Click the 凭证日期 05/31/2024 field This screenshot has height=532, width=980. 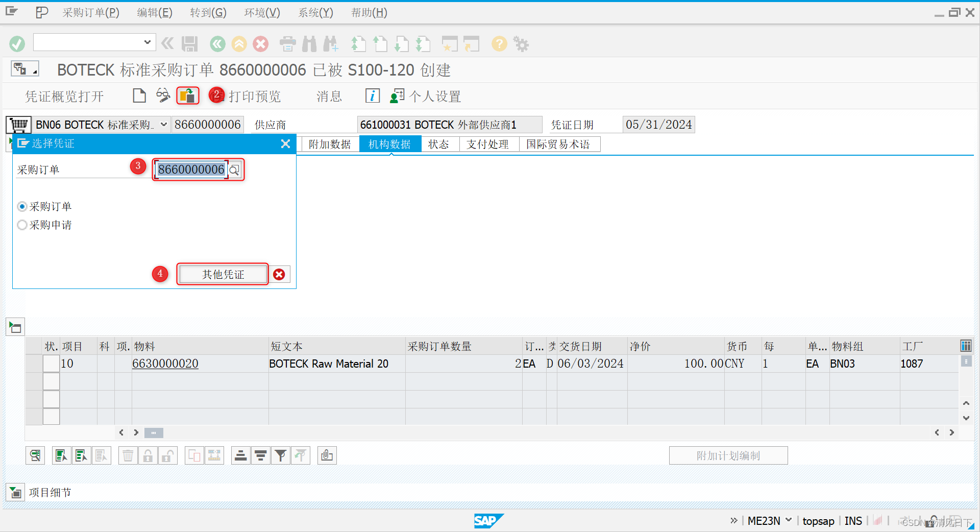pyautogui.click(x=658, y=125)
